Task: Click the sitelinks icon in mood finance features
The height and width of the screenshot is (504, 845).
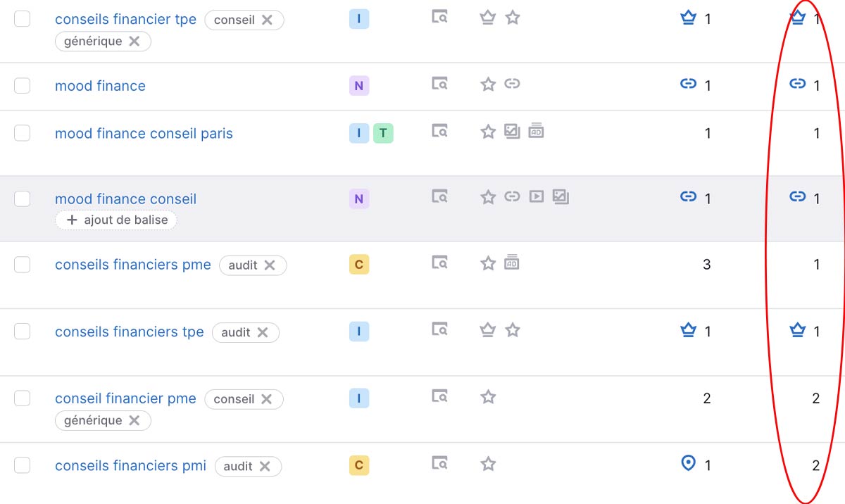Action: click(x=512, y=84)
